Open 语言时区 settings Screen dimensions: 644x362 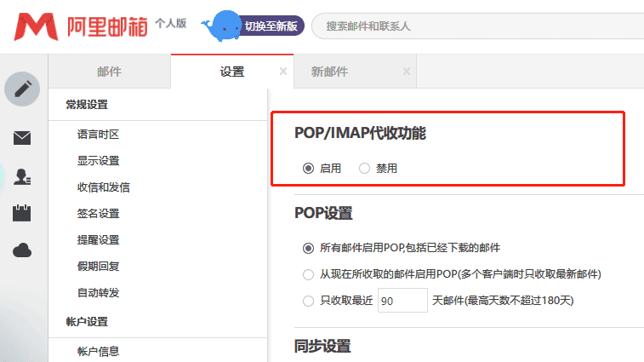pos(98,135)
